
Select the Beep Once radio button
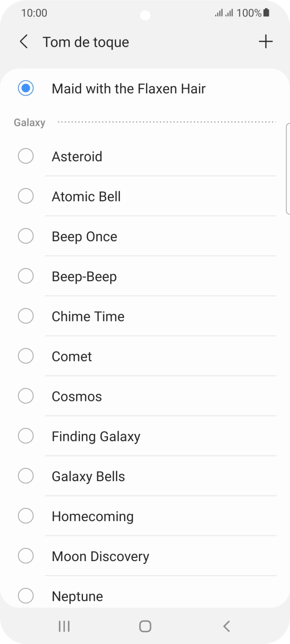click(x=25, y=236)
